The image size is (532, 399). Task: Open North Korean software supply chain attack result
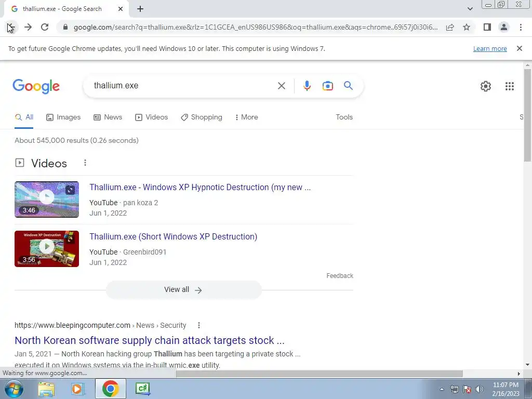(x=150, y=340)
